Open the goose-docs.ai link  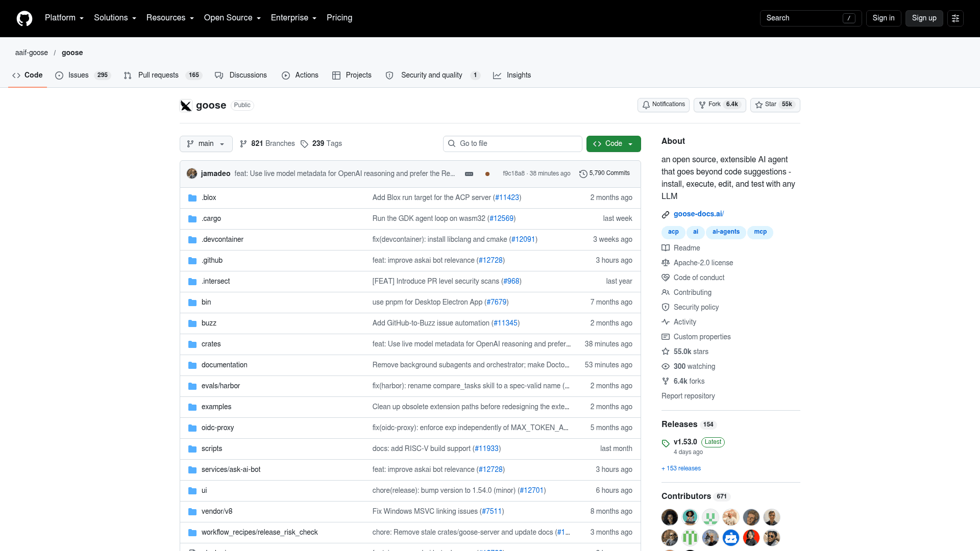click(x=699, y=214)
